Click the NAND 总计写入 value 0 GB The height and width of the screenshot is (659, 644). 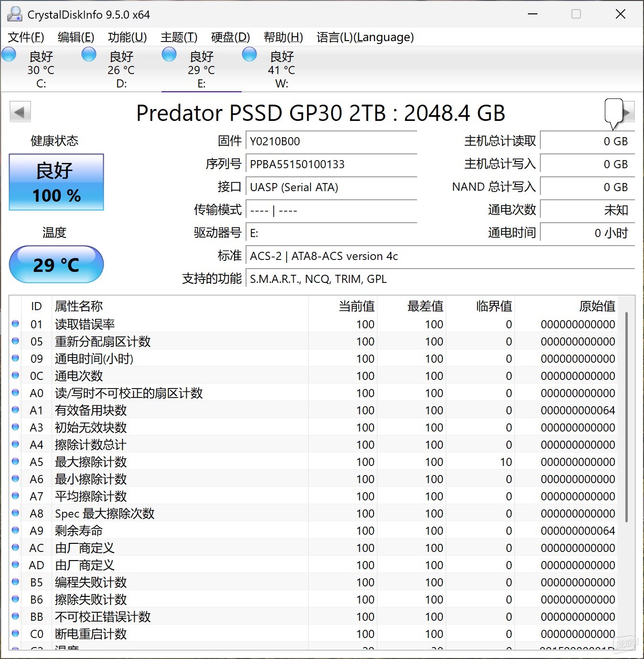click(x=588, y=187)
